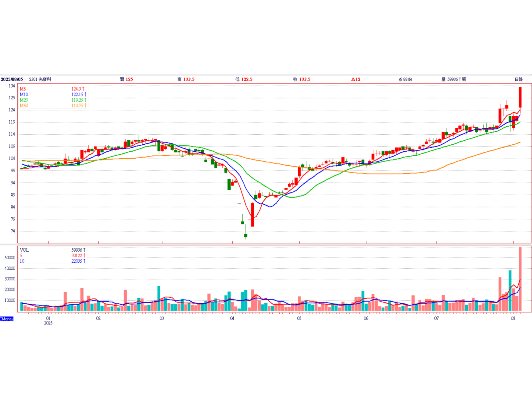Select the M60 moving average legend label
532x399 pixels.
(x=24, y=106)
